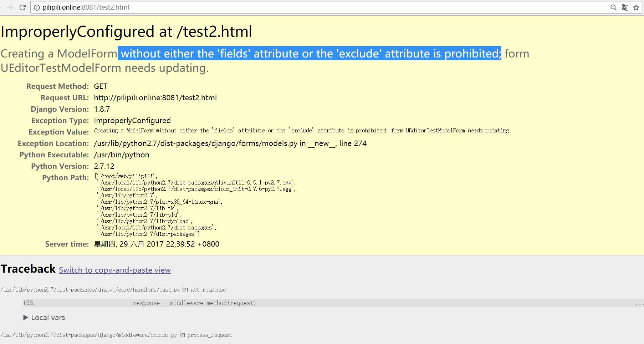Select the lib-dynload path entry
Screen dimensions: 644x344
click(144, 221)
